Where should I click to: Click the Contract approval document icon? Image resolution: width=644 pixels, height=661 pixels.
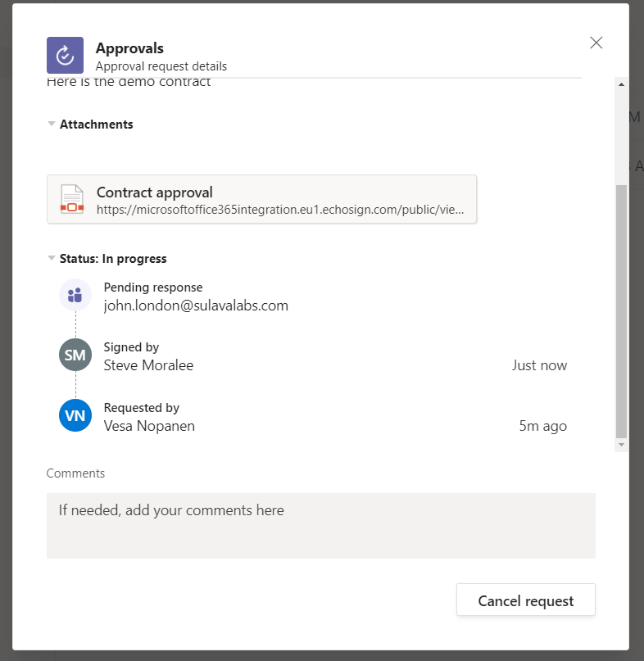click(x=72, y=200)
